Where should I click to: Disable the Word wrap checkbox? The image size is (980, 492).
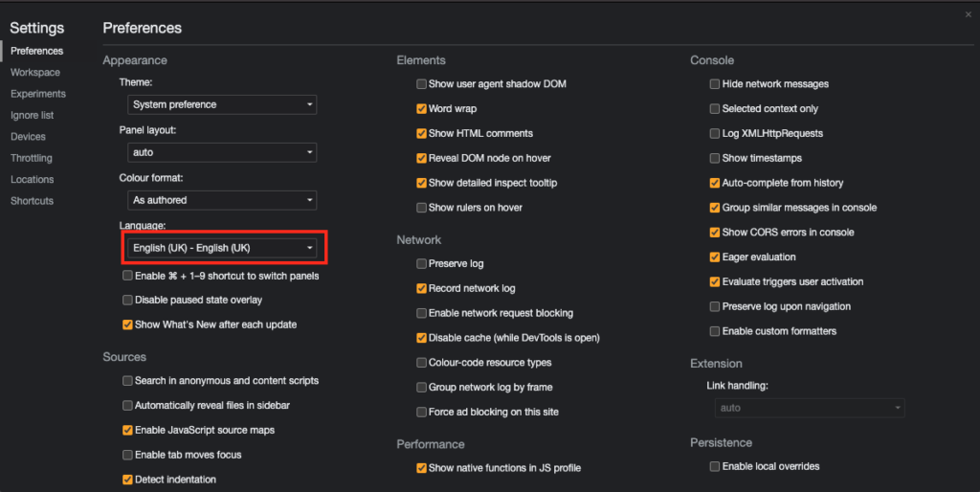tap(421, 109)
